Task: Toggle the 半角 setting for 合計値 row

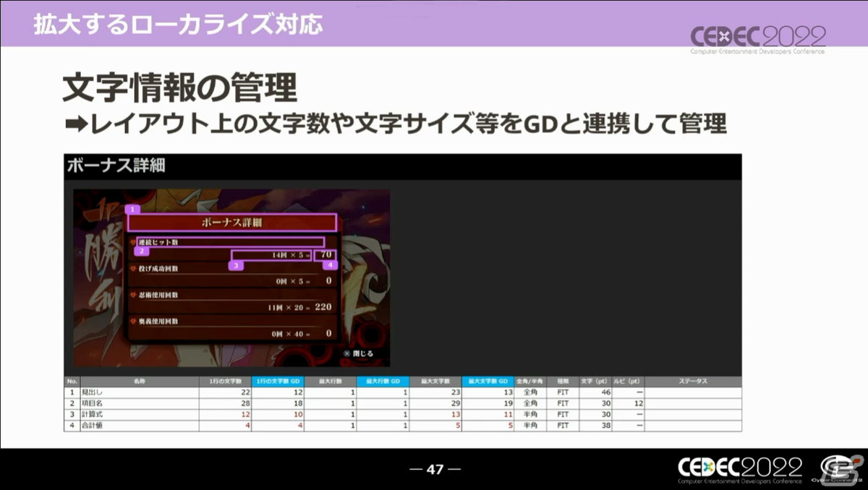Action: 532,424
